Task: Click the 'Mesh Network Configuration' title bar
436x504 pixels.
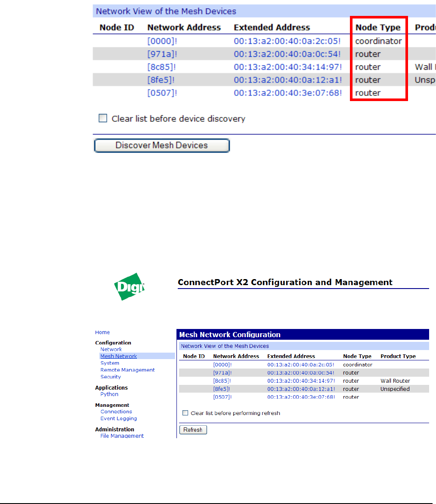Action: (x=303, y=334)
